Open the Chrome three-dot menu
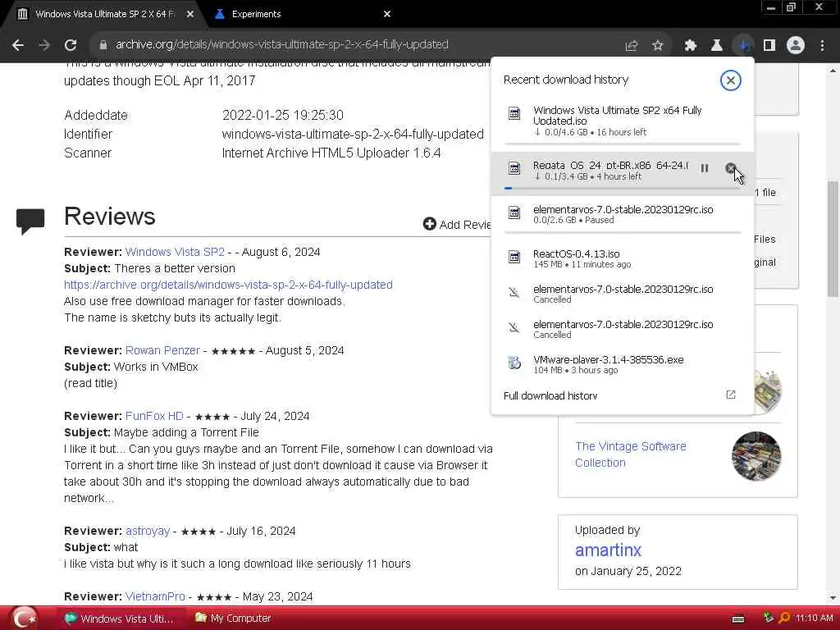The image size is (840, 630). (822, 46)
